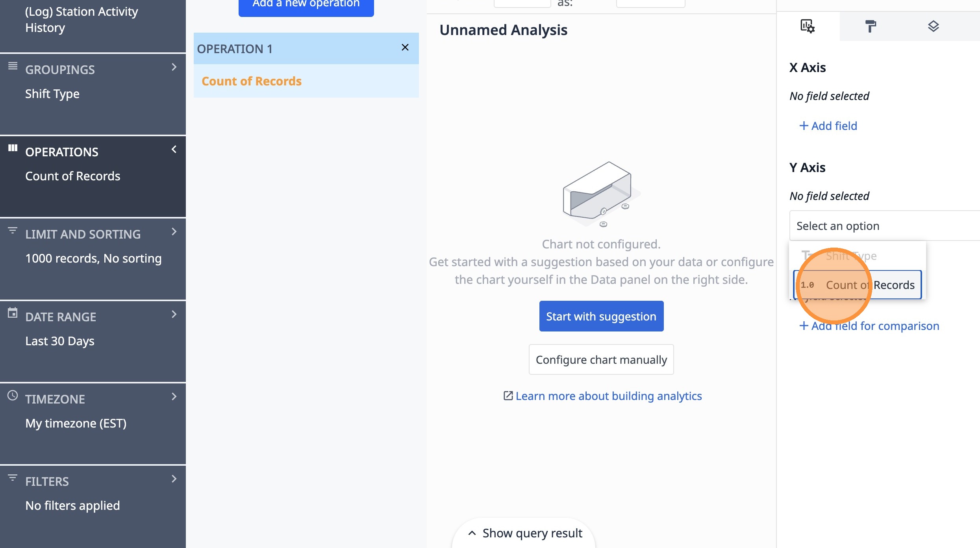Open the chart data settings tab icon
Image resolution: width=980 pixels, height=548 pixels.
(x=807, y=26)
